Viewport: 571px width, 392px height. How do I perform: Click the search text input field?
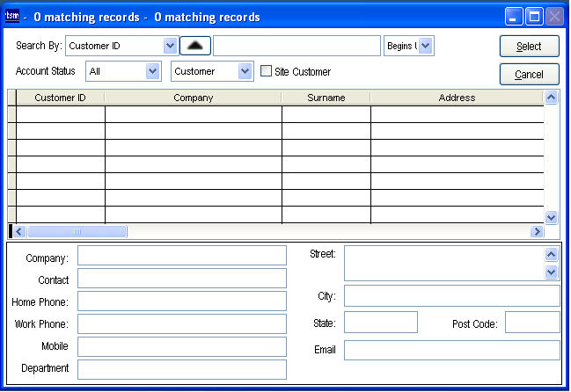tap(296, 46)
